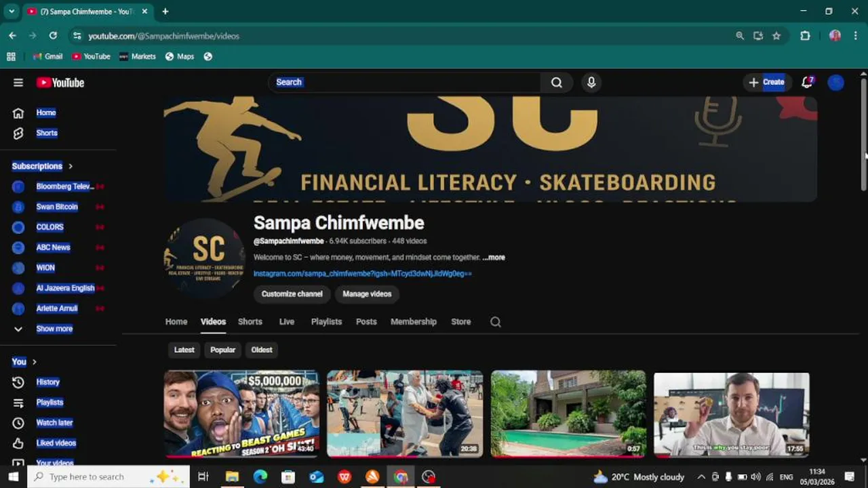Open Chrome profile avatar

[x=835, y=36]
